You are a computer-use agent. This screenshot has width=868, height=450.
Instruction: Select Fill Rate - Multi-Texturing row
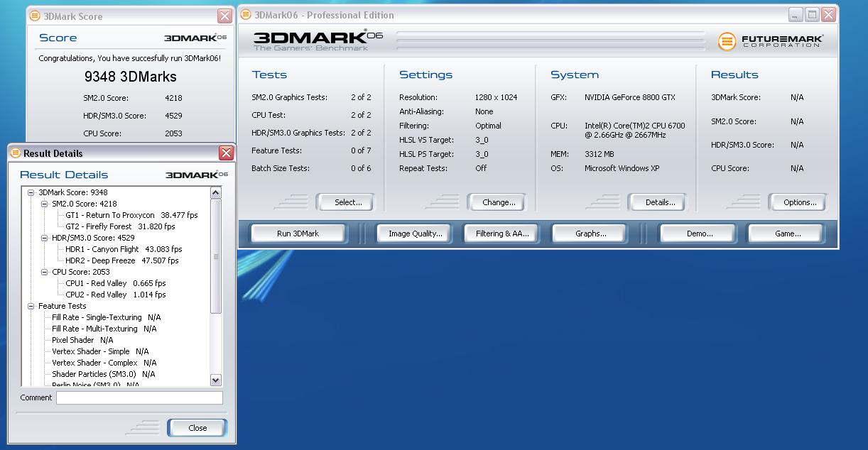(x=104, y=329)
